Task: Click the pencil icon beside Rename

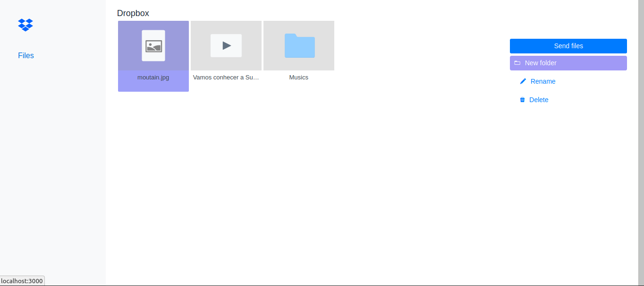Action: point(523,81)
